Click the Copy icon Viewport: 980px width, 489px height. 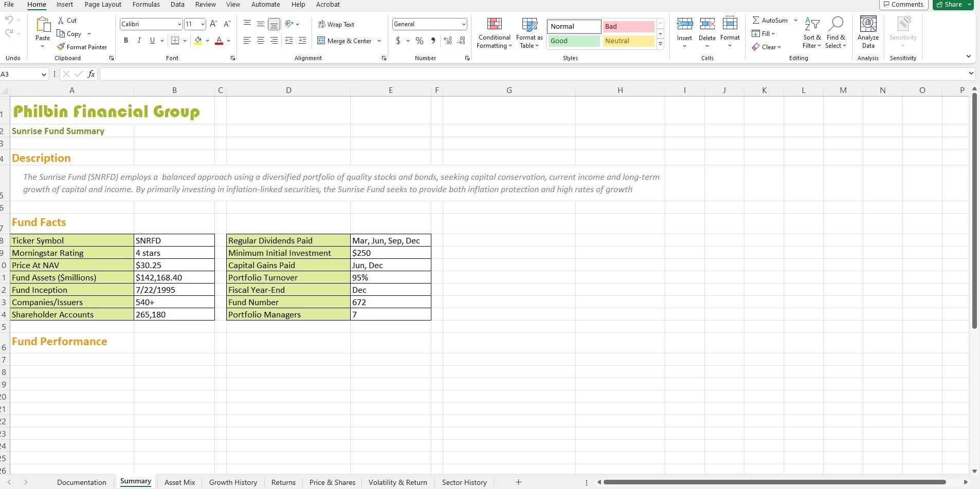pos(61,34)
